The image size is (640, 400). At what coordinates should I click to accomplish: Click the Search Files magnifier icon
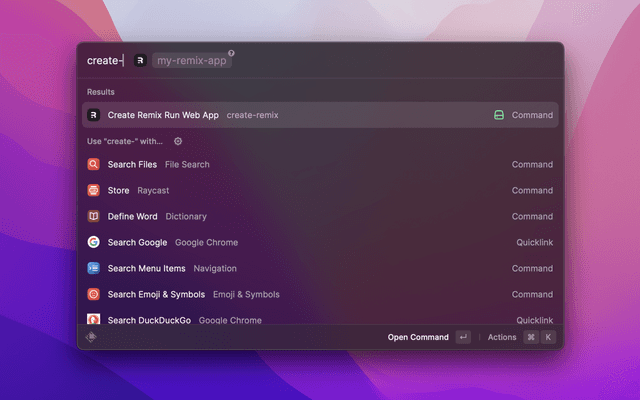coord(93,165)
